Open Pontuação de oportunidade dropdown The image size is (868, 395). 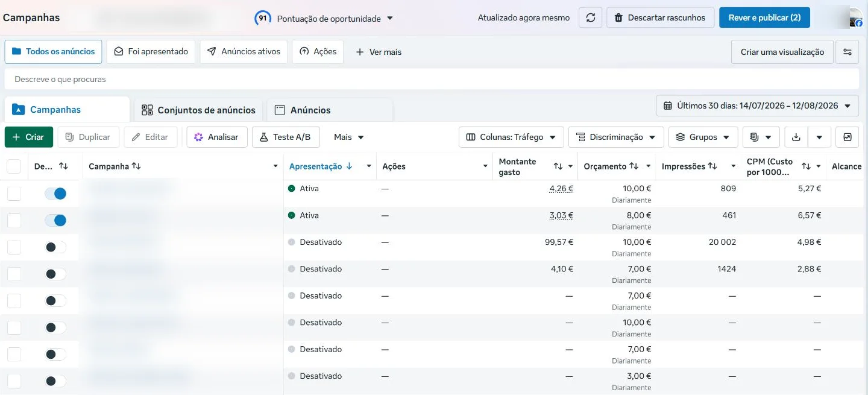point(335,19)
